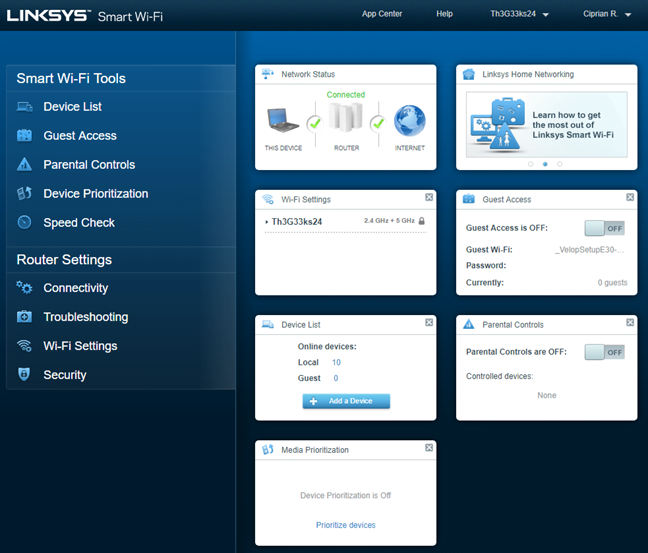Click the Add a Device button
This screenshot has height=553, width=648.
point(346,401)
